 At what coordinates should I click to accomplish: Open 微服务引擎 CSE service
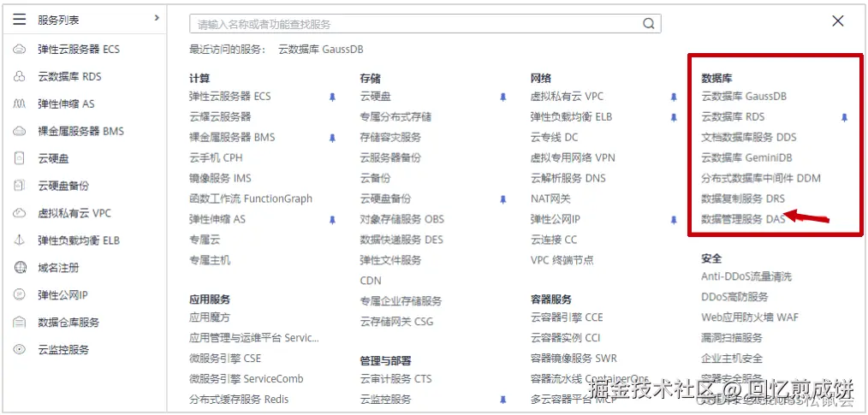pos(225,359)
